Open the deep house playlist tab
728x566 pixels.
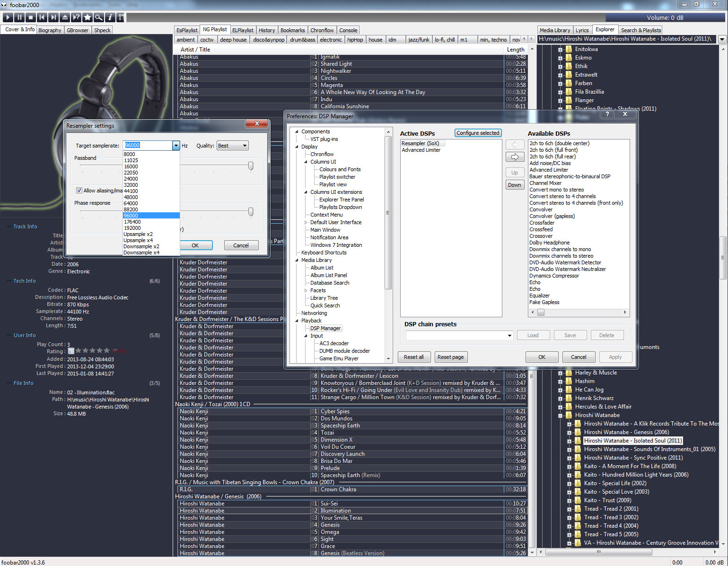(x=233, y=40)
